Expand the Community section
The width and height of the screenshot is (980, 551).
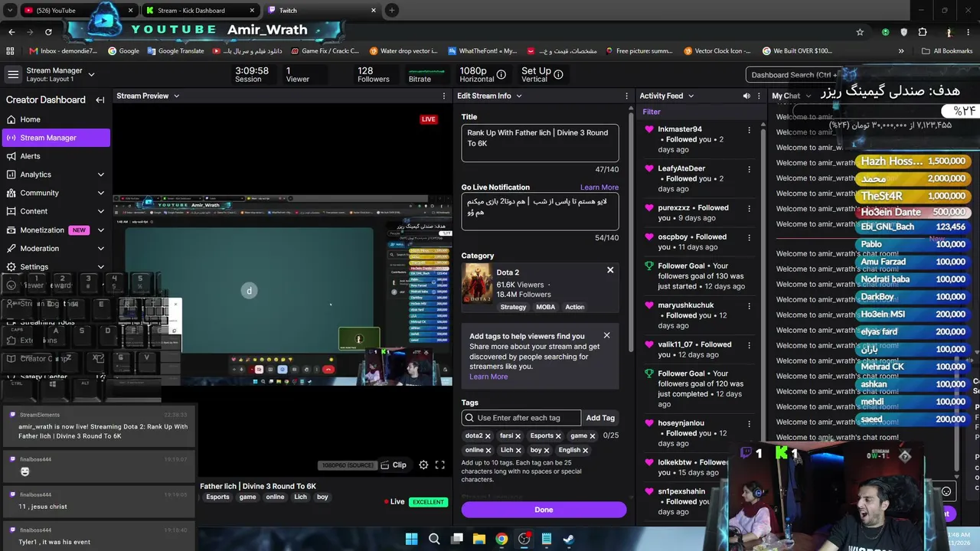[x=100, y=193]
